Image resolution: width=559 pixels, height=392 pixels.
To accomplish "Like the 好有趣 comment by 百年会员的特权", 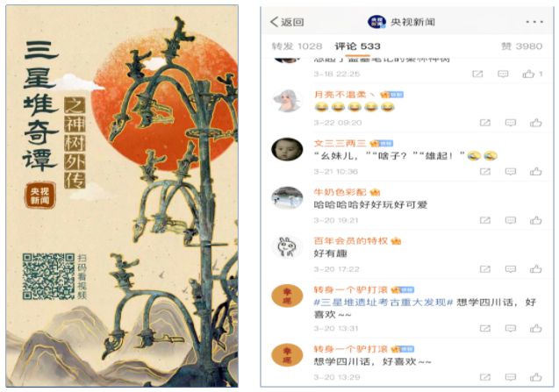I will pyautogui.click(x=535, y=269).
